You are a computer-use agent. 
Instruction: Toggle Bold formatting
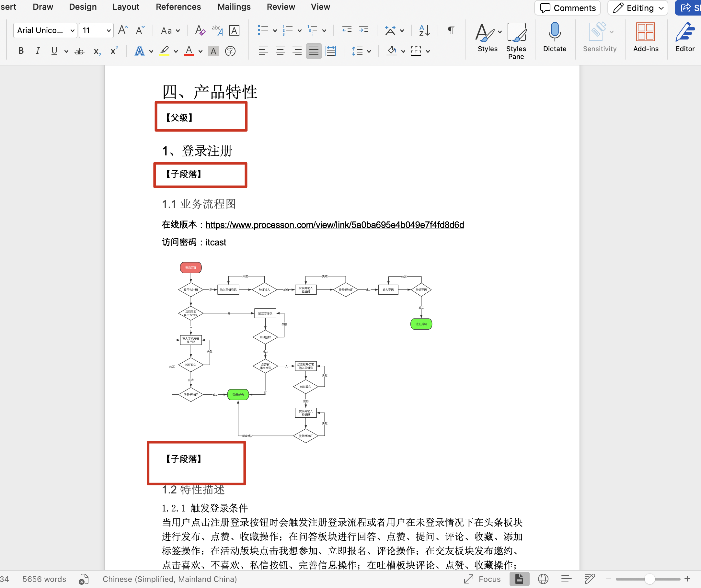click(x=21, y=51)
